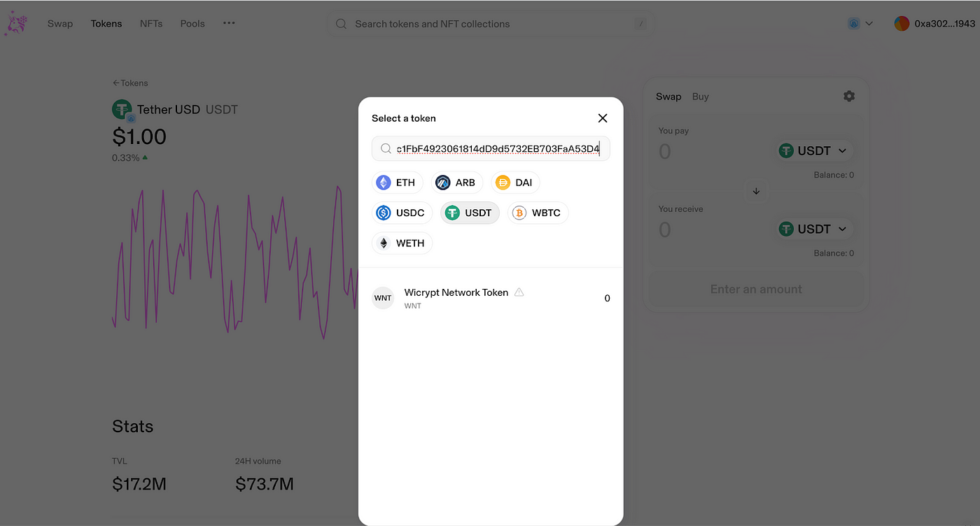Click the magnifier icon in token search
This screenshot has width=980, height=526.
[386, 148]
